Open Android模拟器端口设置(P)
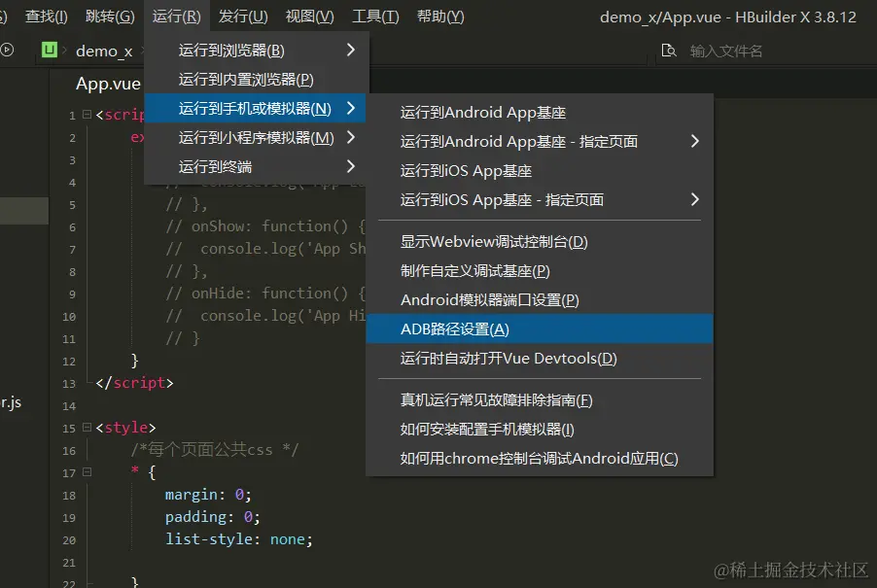 coord(540,300)
